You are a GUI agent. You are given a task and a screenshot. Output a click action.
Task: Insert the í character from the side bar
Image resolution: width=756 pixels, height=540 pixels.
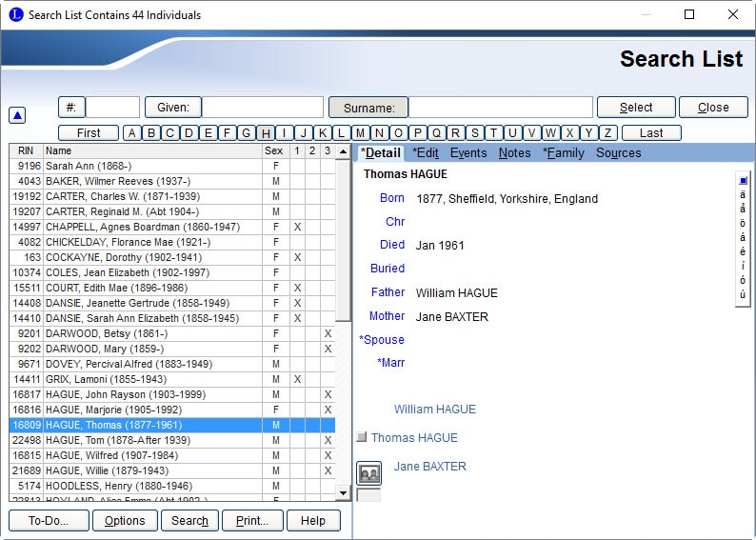[743, 266]
